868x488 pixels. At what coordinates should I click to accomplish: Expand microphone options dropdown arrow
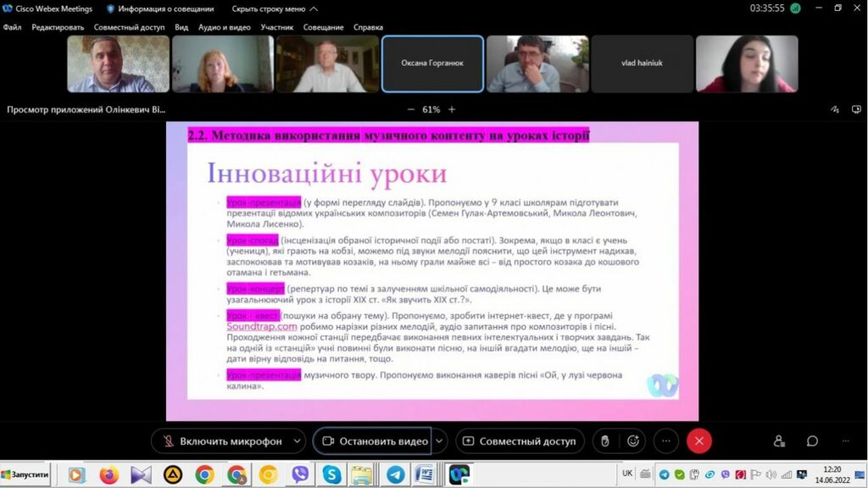297,441
